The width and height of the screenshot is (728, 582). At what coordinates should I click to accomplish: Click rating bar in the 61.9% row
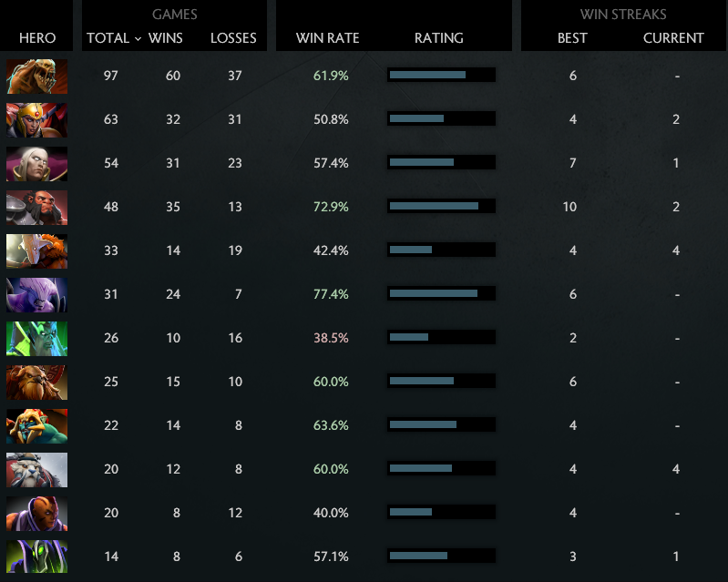441,75
